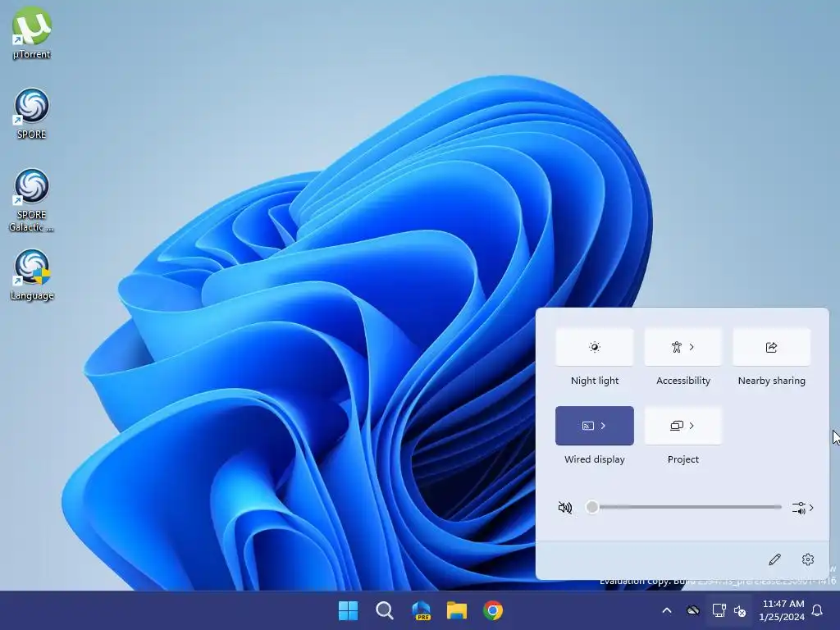Screen dimensions: 840x630
Task: Click the muted volume tray icon
Action: pyautogui.click(x=740, y=610)
